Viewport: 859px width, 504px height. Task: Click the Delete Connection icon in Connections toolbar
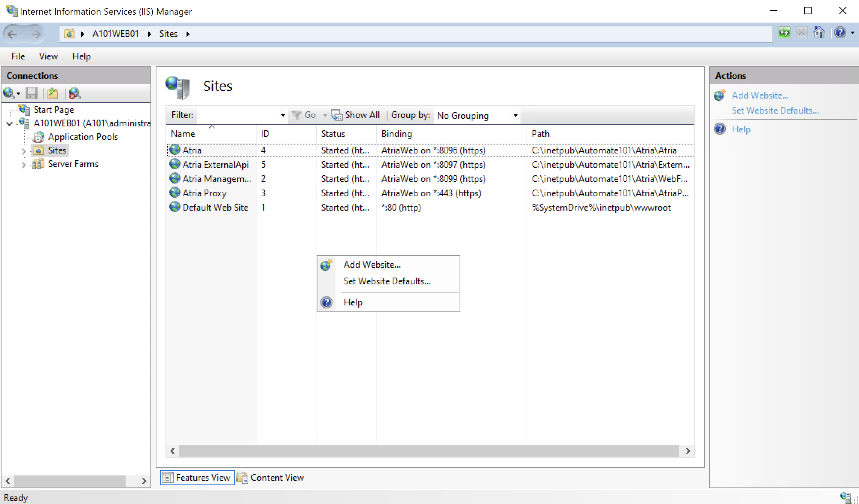tap(74, 93)
